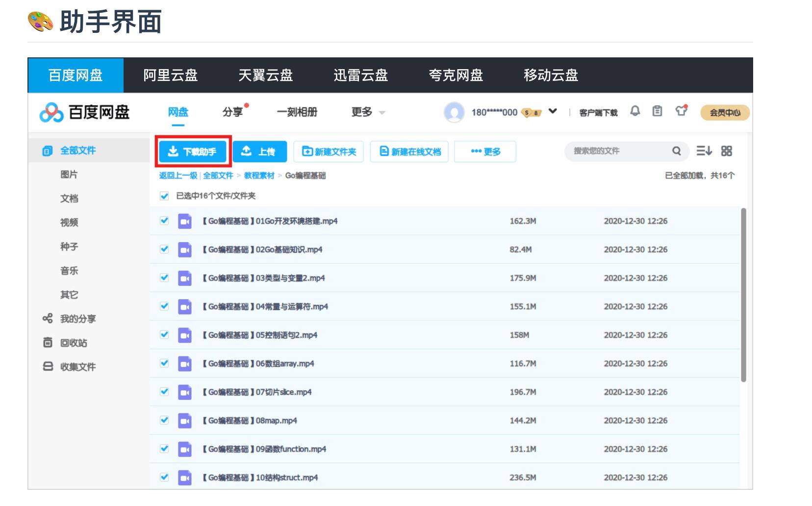Open the ••• 更多 toolbar menu
This screenshot has width=812, height=506.
pyautogui.click(x=485, y=152)
